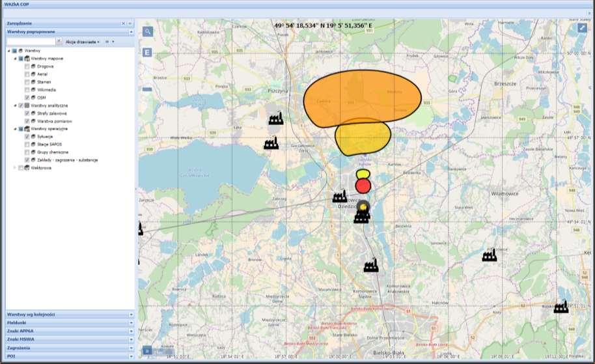Click the layer icon next to Drogowa
This screenshot has width=595, height=364.
click(33, 66)
